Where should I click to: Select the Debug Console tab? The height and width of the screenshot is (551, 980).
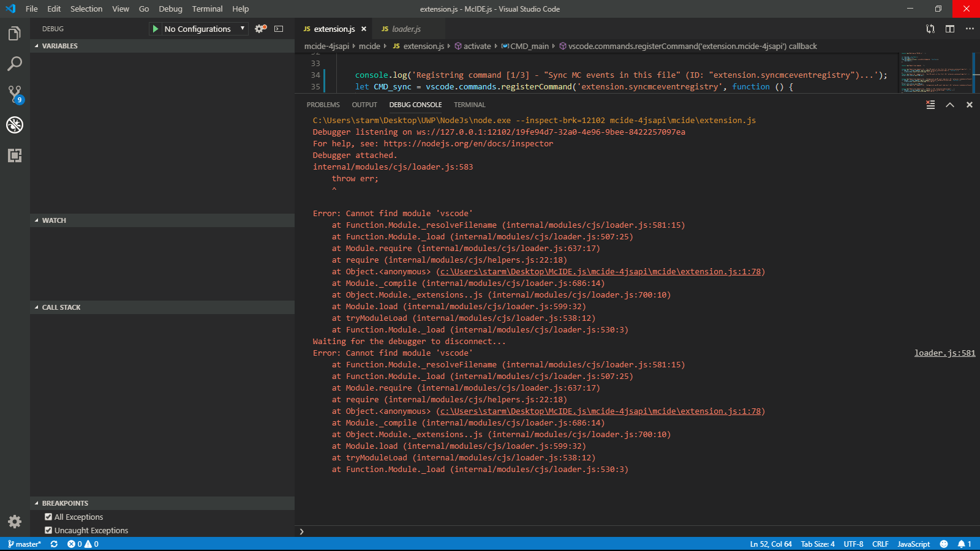pyautogui.click(x=415, y=105)
